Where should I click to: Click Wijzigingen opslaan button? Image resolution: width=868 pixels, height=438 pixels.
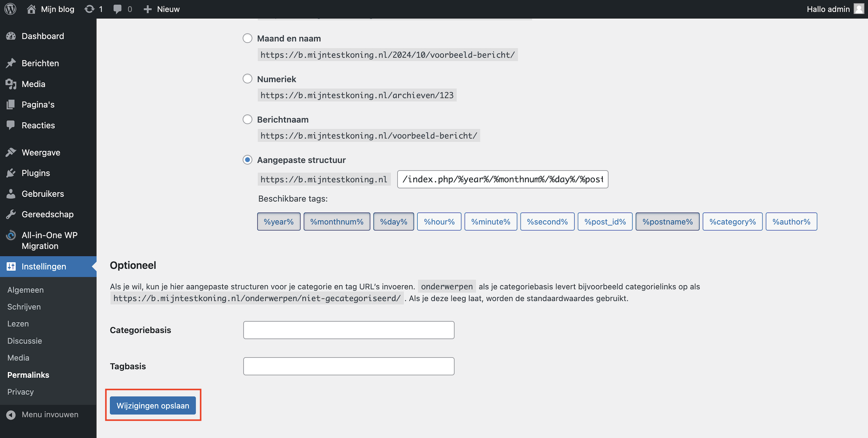tap(153, 406)
